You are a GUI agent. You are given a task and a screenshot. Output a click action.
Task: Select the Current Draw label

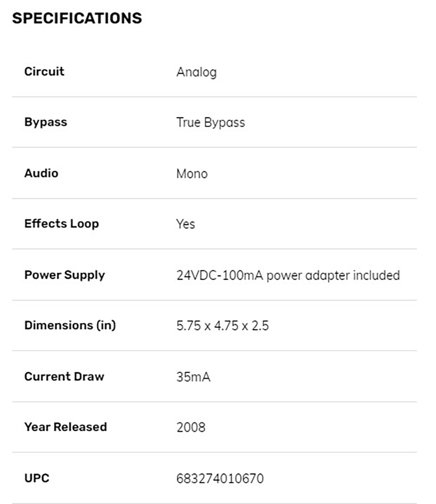[x=64, y=377]
